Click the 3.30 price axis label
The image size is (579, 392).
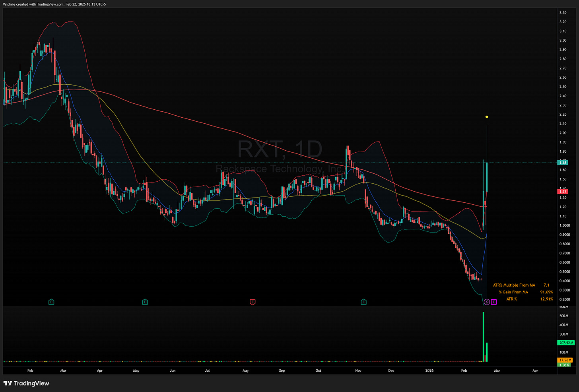pos(563,13)
